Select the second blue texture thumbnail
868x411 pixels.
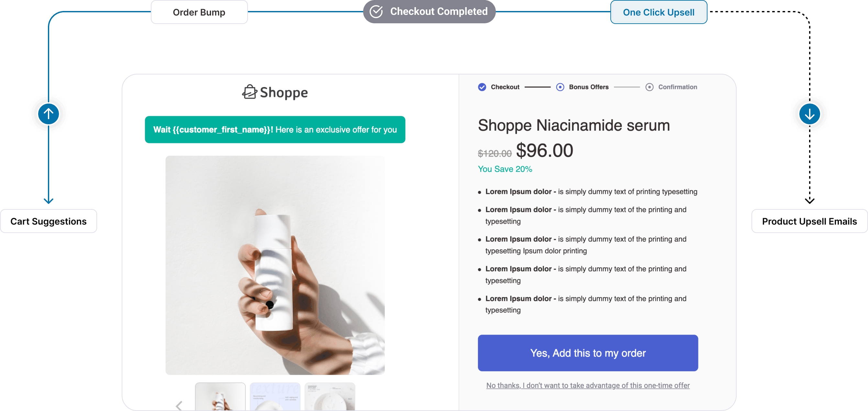[275, 396]
